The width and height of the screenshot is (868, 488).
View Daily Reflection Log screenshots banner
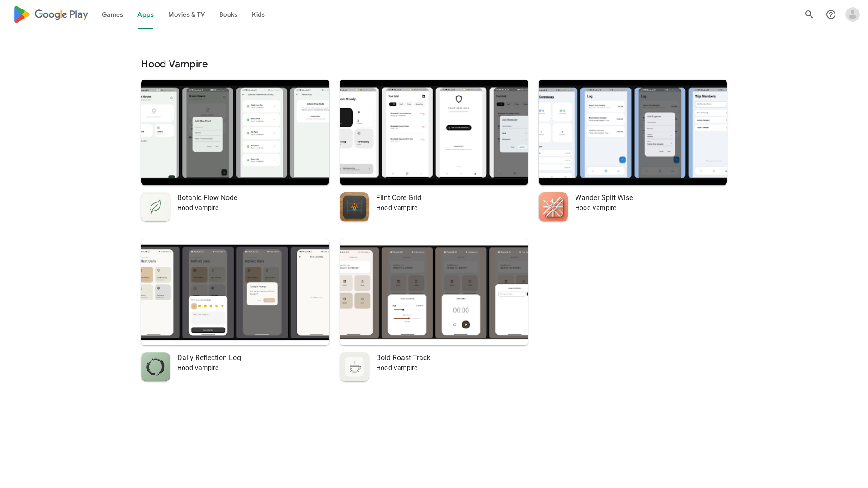pos(235,292)
